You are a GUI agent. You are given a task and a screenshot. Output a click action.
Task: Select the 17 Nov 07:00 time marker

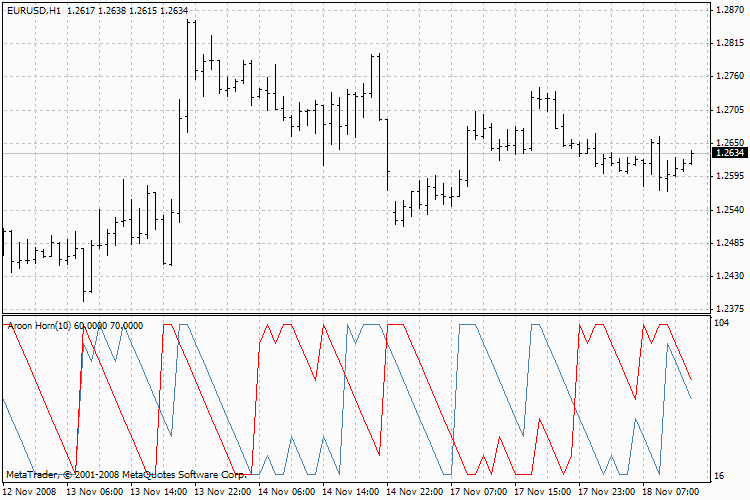pyautogui.click(x=478, y=491)
